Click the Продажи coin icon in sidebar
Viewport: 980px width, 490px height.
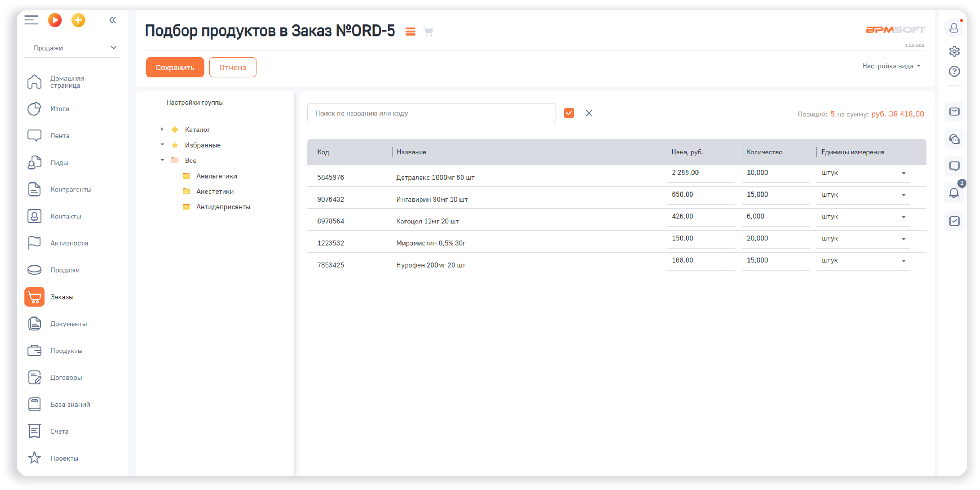[34, 270]
